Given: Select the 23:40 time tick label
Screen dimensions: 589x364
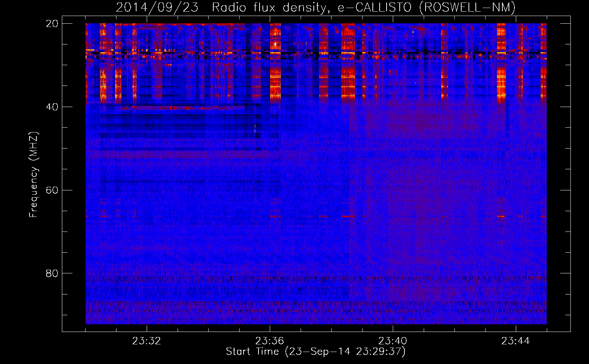Looking at the screenshot, I should tap(393, 341).
